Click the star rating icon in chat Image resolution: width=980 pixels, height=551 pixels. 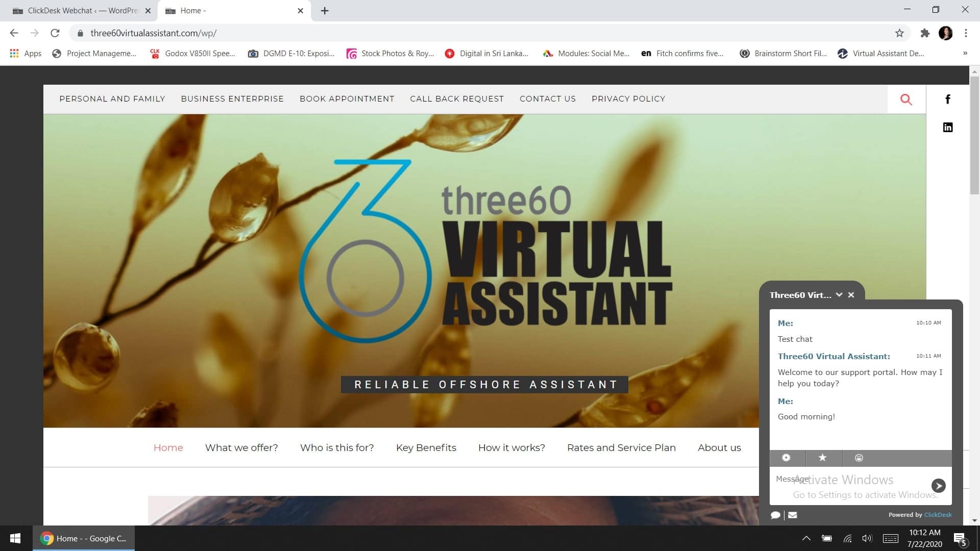(x=822, y=458)
